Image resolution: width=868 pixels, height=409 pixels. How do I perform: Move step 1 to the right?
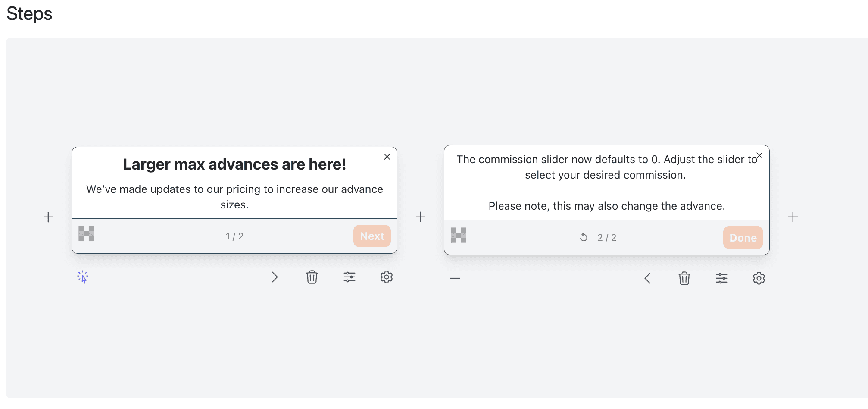click(x=275, y=277)
